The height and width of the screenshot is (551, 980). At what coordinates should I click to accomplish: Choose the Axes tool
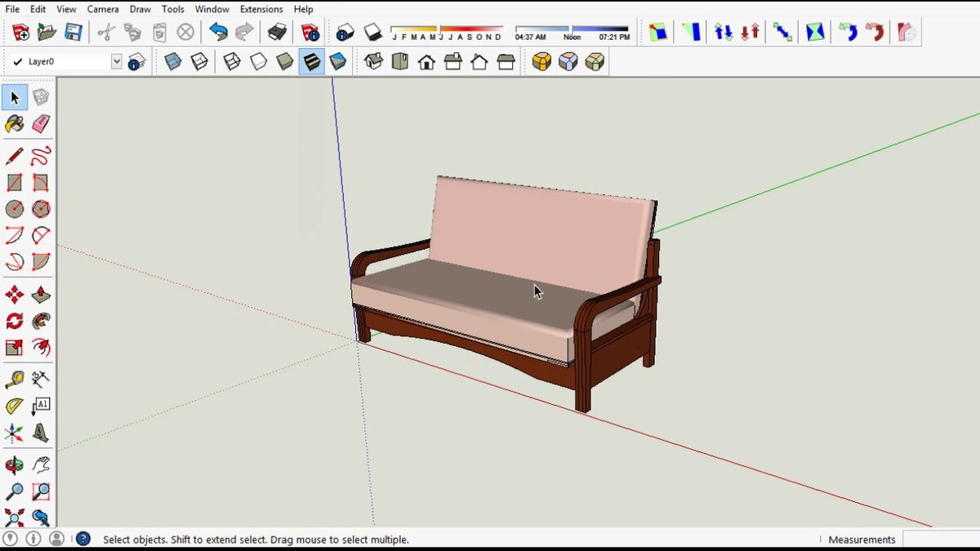coord(14,433)
